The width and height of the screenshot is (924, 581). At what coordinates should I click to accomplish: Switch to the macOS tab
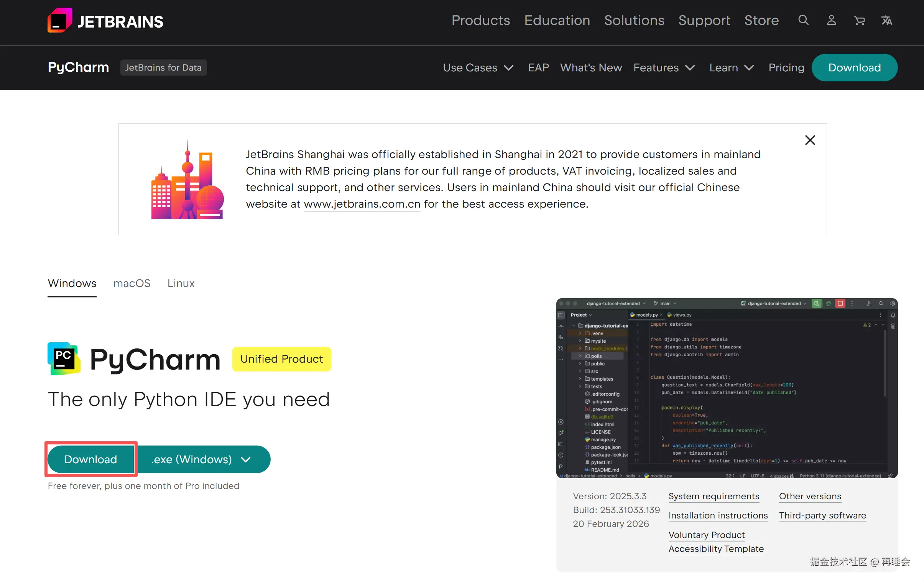(x=132, y=283)
